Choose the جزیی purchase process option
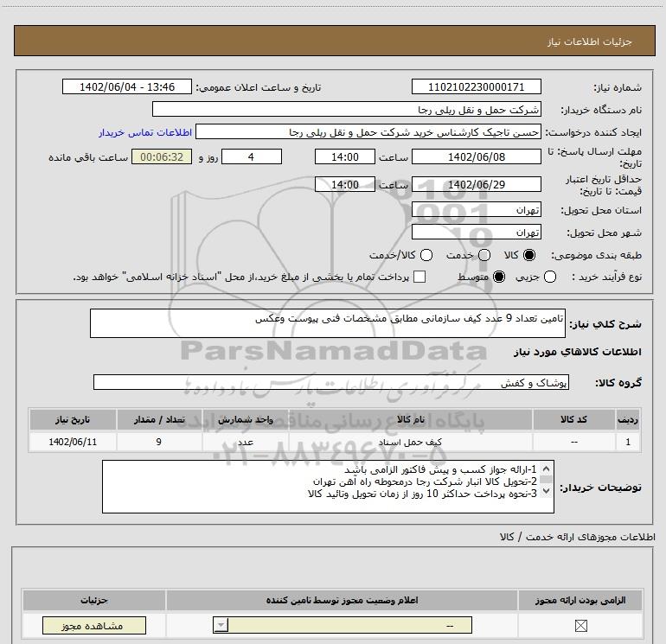The image size is (666, 644). click(x=550, y=277)
